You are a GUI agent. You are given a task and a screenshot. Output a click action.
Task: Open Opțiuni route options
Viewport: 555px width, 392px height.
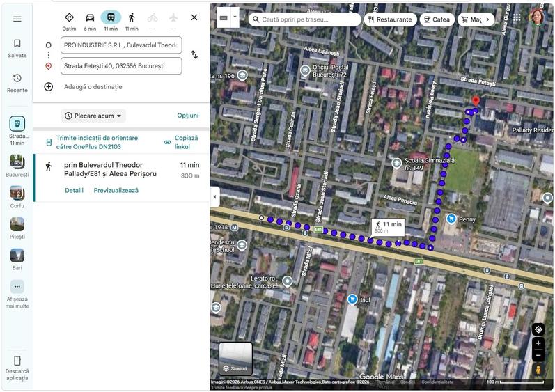point(188,116)
